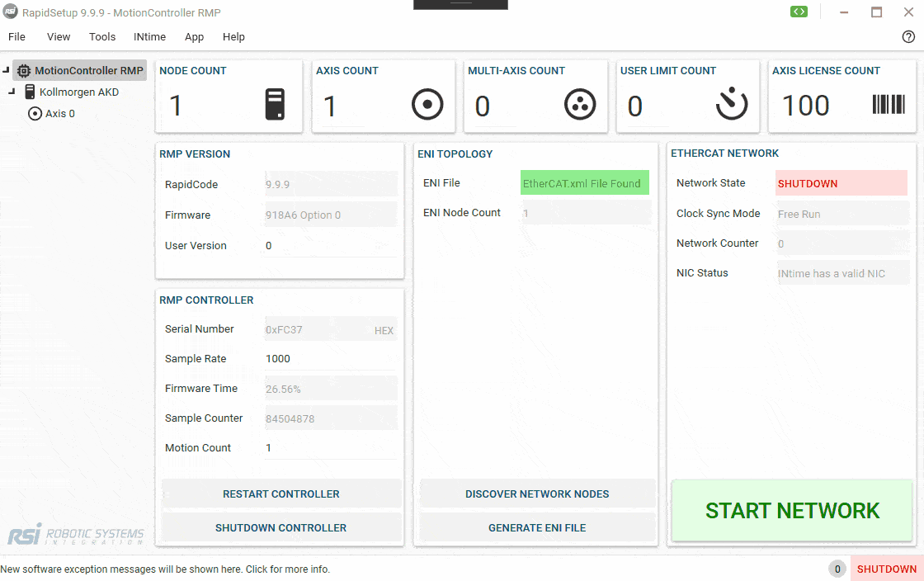The image size is (924, 581).
Task: Click the Multi-Axis Count three-dot icon
Action: (580, 104)
